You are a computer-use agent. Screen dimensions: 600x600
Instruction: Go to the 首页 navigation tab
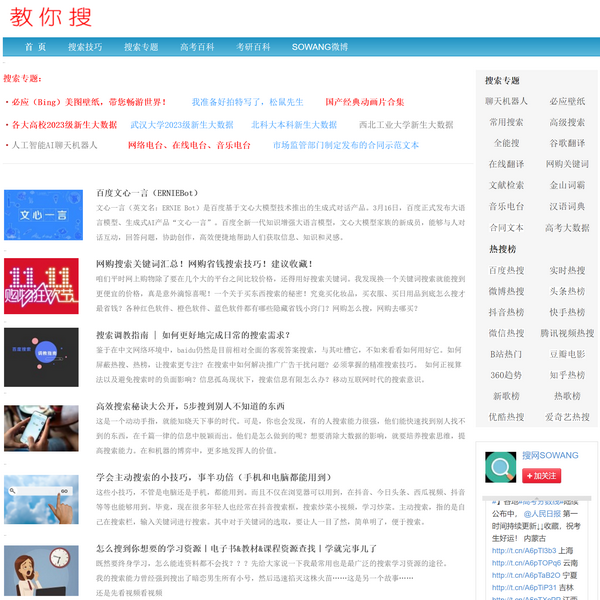point(35,47)
